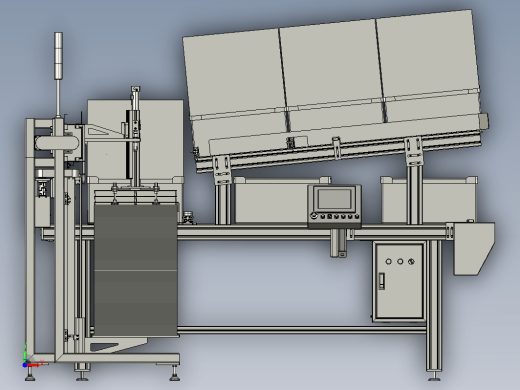Select the rightmost panel of the tilted hopper
Image resolution: width=520 pixels, height=390 pixels.
coord(428,53)
